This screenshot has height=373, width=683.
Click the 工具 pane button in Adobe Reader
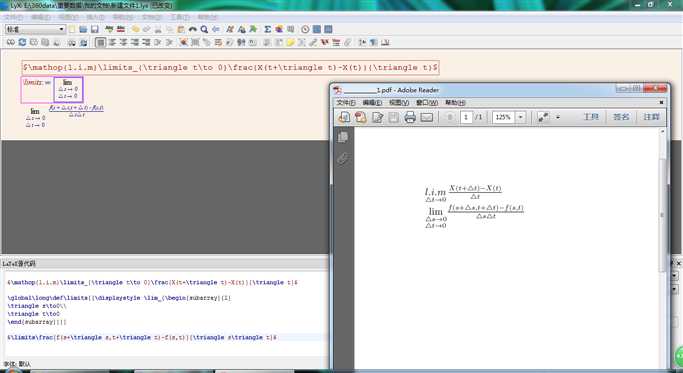click(591, 117)
